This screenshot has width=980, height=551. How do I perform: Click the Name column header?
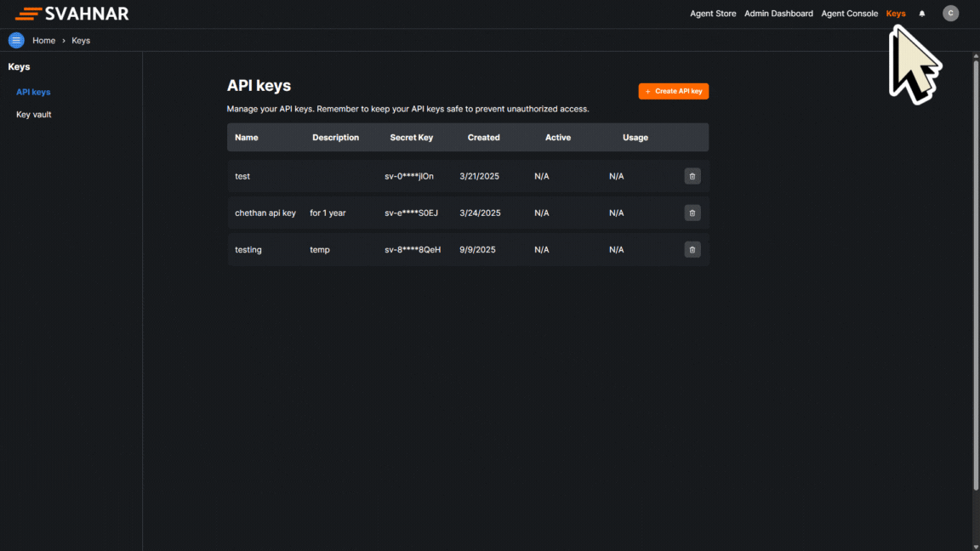(x=247, y=137)
